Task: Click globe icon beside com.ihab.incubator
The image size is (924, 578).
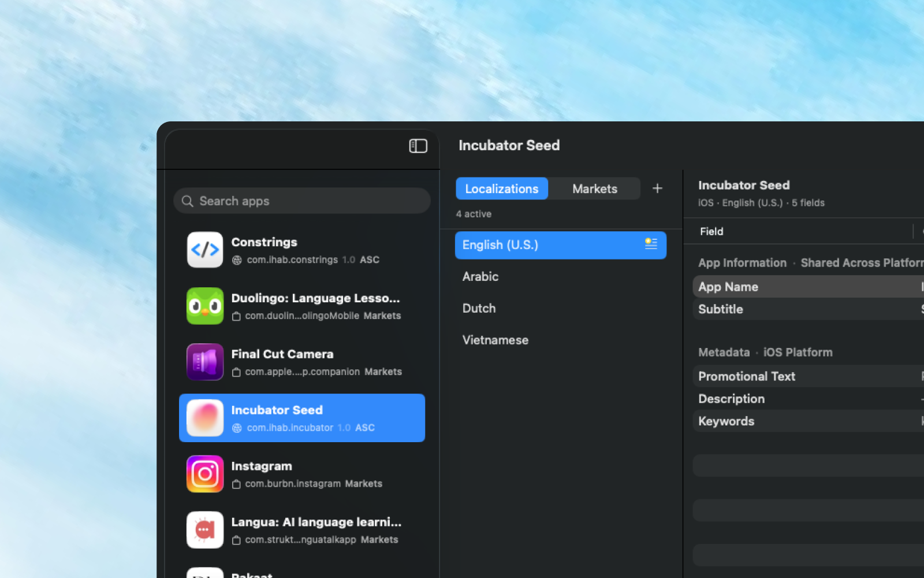Action: click(x=237, y=428)
